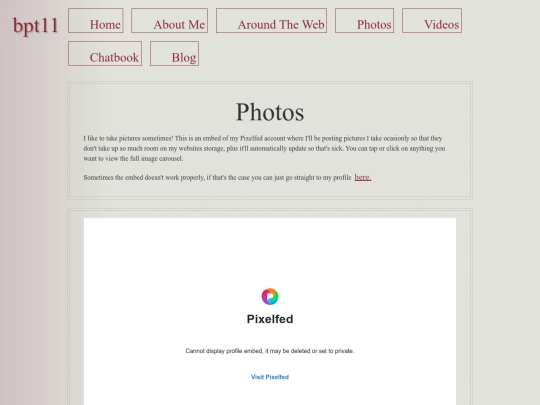Click the Photos page heading
Viewport: 540px width, 405px height.
click(270, 112)
